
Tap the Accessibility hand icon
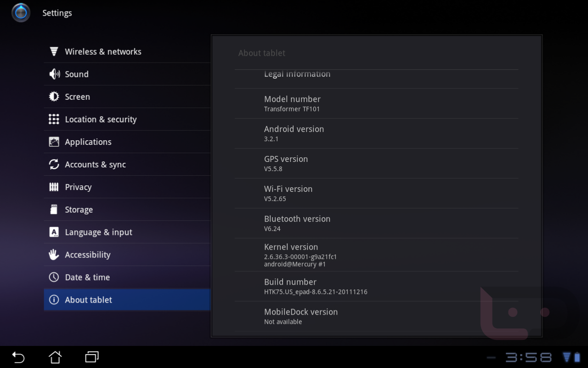pos(54,254)
